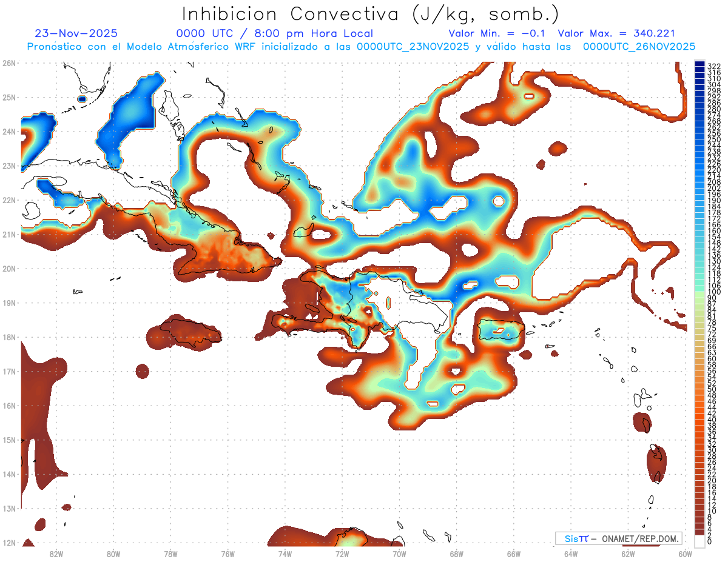The image size is (728, 562).
Task: Click the 14N latitude label
Action: [x=9, y=474]
